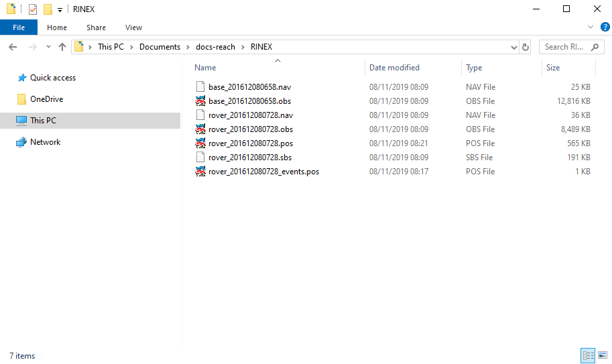Open the Recent locations dropdown
The height and width of the screenshot is (364, 612).
[48, 47]
